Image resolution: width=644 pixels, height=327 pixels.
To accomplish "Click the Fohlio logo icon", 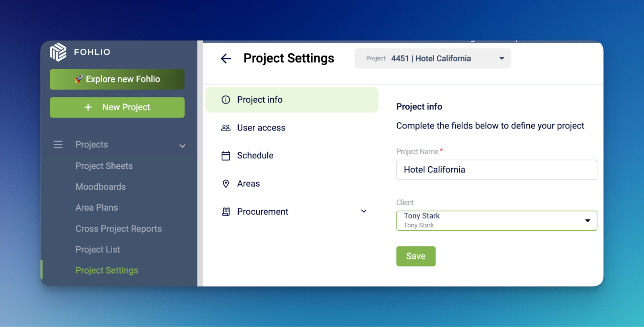I will 58,52.
